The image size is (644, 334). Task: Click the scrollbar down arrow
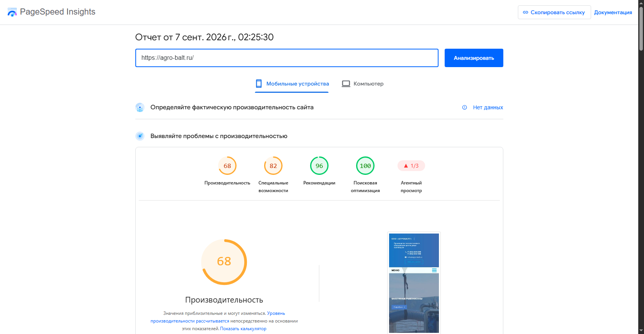click(x=641, y=331)
